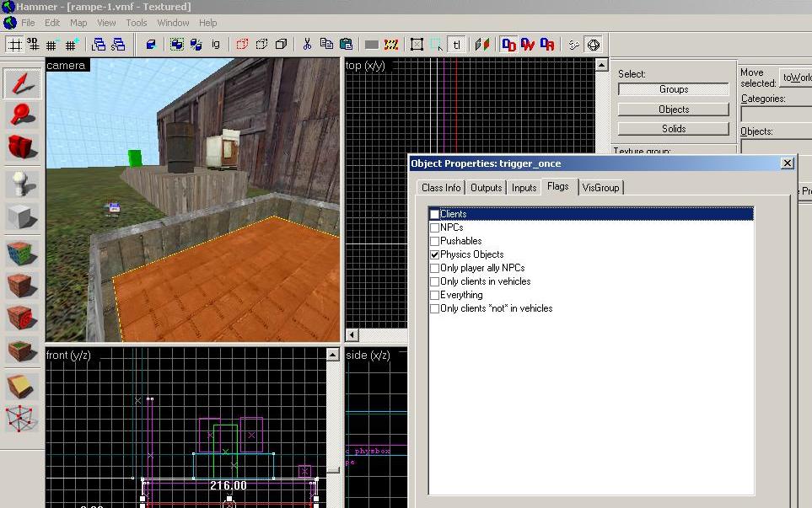812x508 pixels.
Task: Click the save window state icon
Action: pos(118,45)
